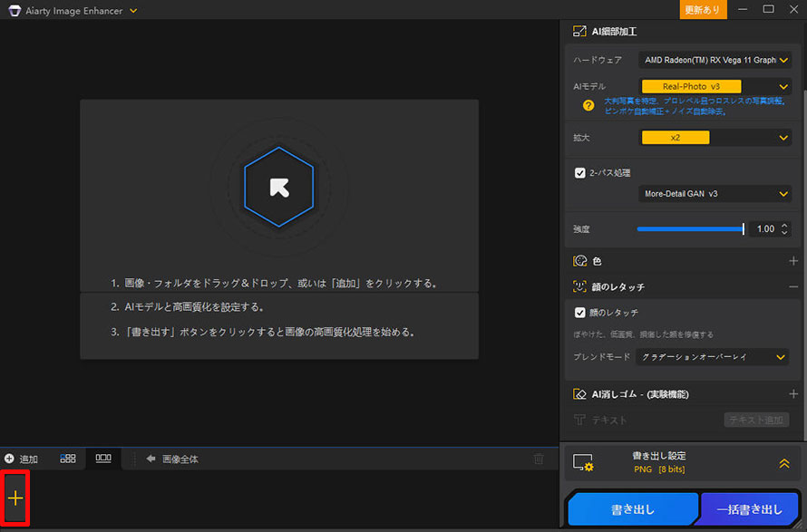The image size is (807, 532).
Task: Click the yellow plus add image icon
Action: [x=17, y=498]
